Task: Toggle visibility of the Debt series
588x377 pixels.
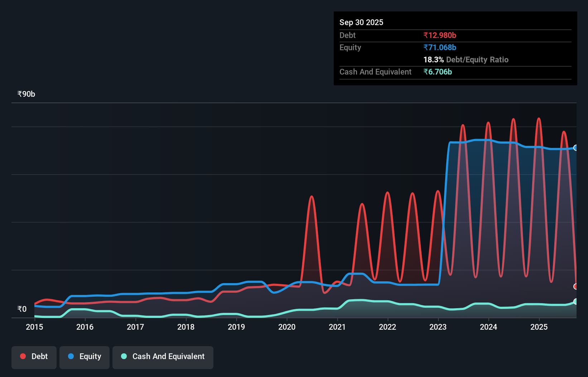Action: [x=34, y=357]
